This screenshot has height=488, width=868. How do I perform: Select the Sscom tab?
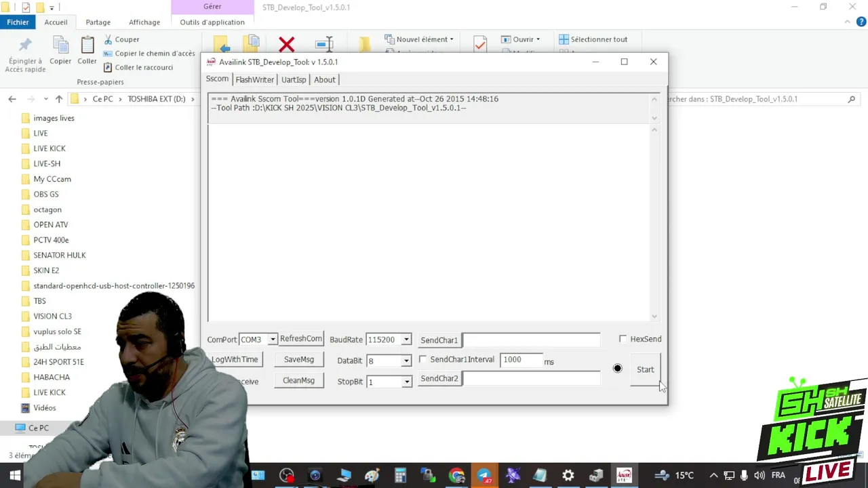click(217, 79)
